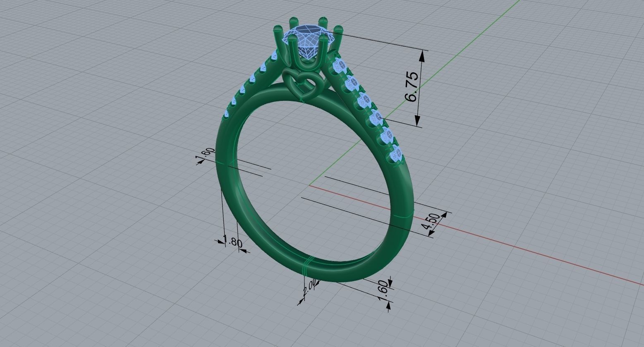The width and height of the screenshot is (644, 347).
Task: Select the heart-shaped motif under the setting
Action: point(302,86)
